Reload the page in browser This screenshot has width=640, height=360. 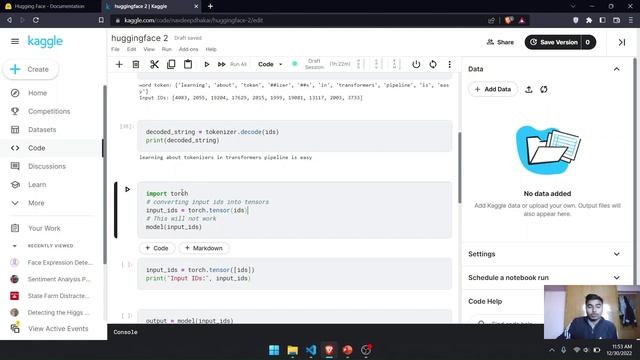click(36, 20)
